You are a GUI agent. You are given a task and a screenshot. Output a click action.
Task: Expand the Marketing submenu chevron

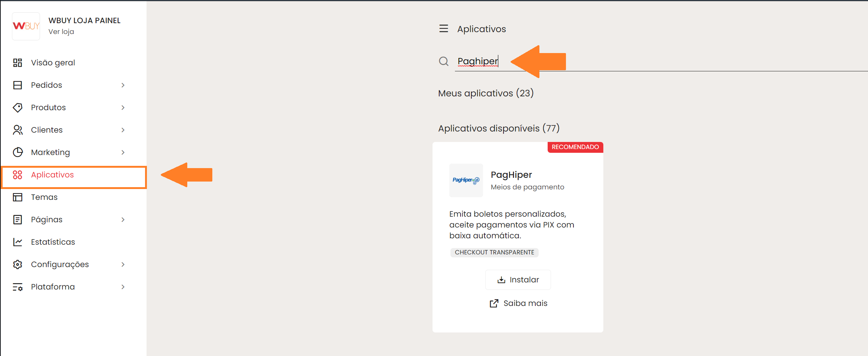tap(123, 152)
